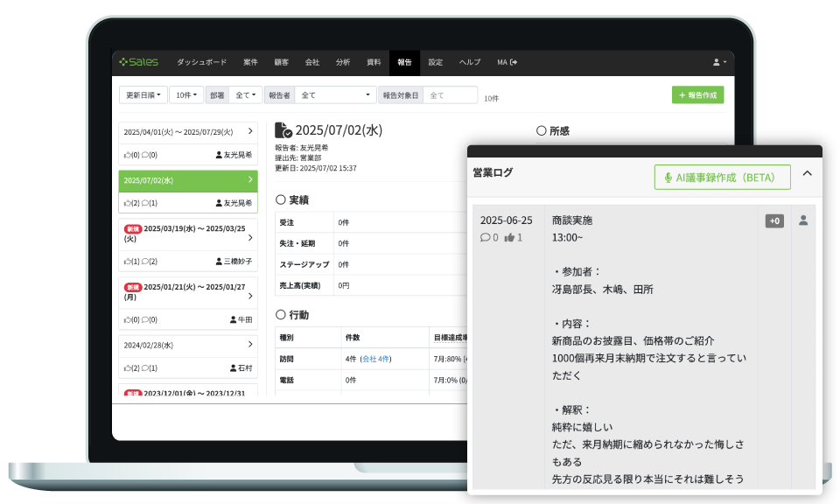Click the person icon in 営業ログ entry
Image resolution: width=840 pixels, height=504 pixels.
(803, 220)
